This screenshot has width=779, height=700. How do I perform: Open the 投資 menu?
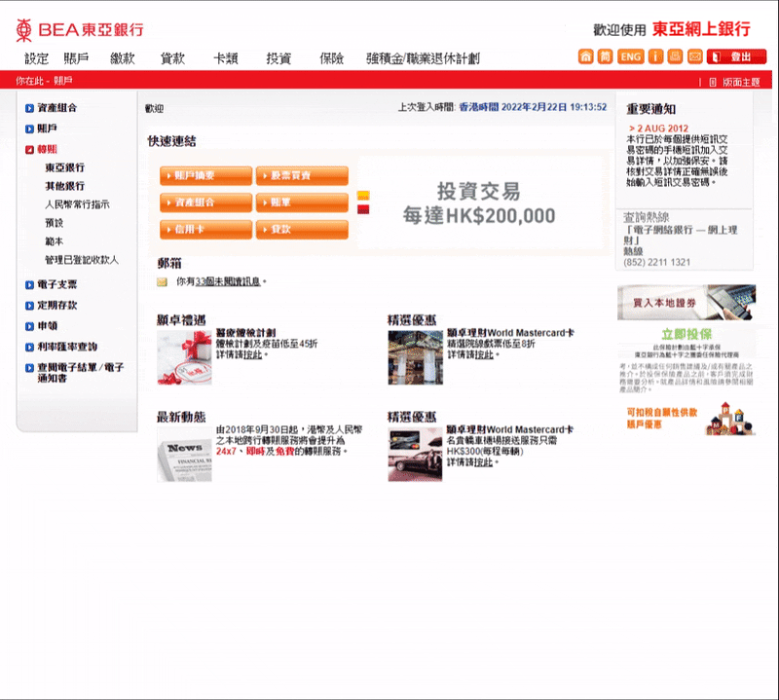point(278,58)
